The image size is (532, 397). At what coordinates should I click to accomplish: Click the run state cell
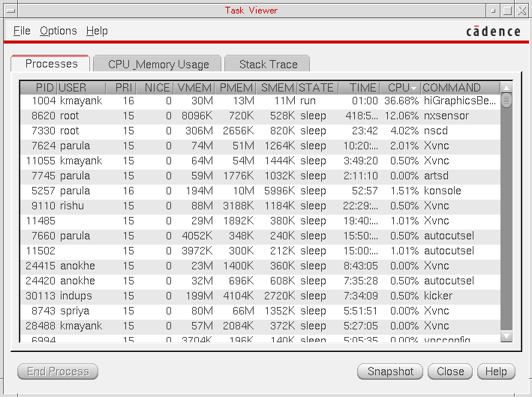point(308,101)
